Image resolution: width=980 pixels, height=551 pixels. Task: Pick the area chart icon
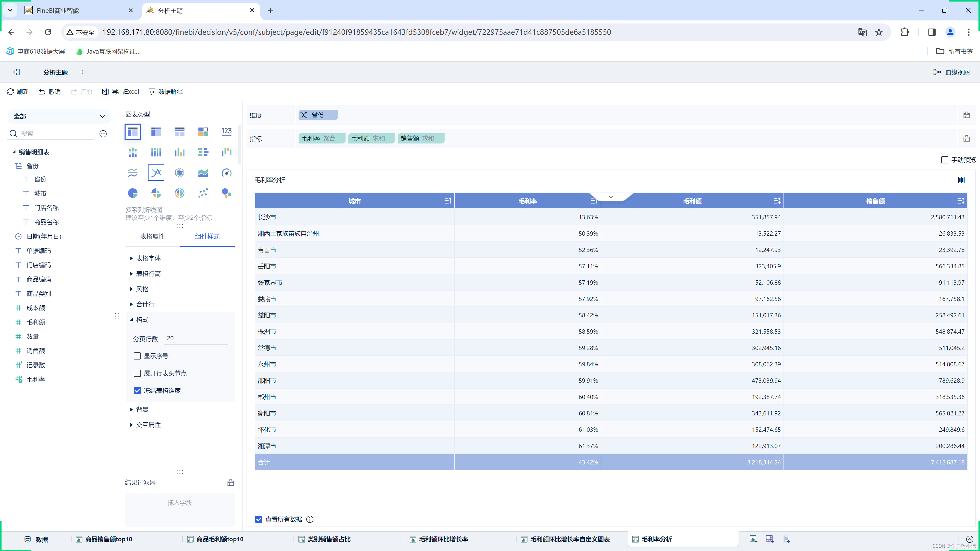pos(203,173)
